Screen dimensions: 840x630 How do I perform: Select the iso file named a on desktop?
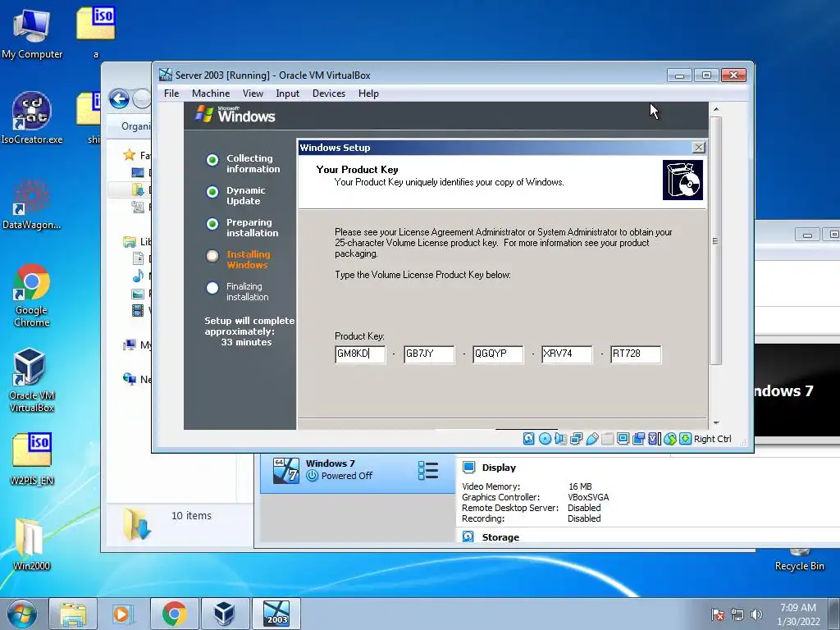(x=96, y=32)
